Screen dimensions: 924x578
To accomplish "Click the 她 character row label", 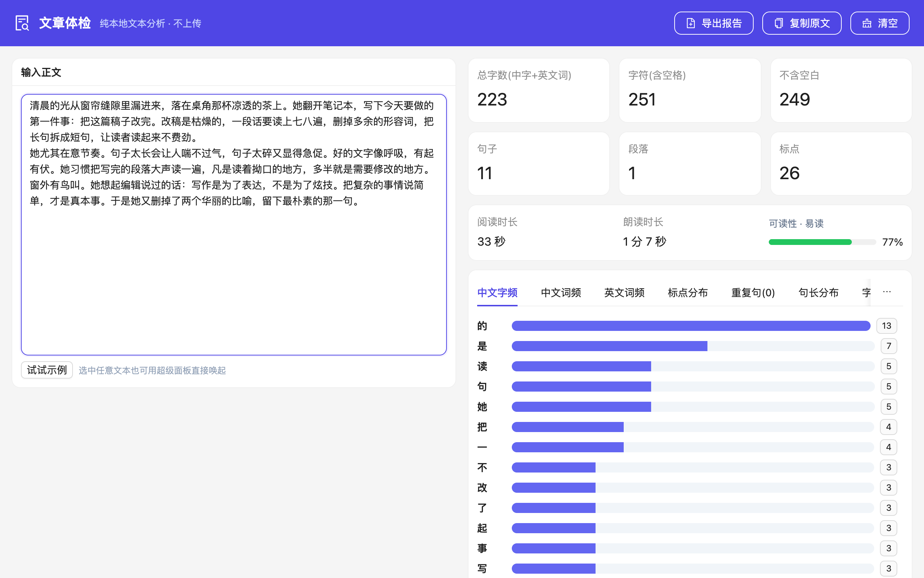I will tap(482, 407).
